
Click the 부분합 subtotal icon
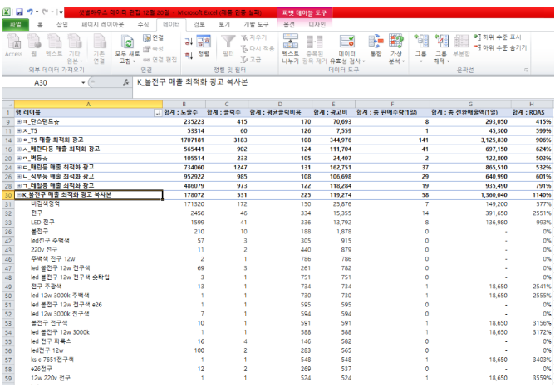462,46
